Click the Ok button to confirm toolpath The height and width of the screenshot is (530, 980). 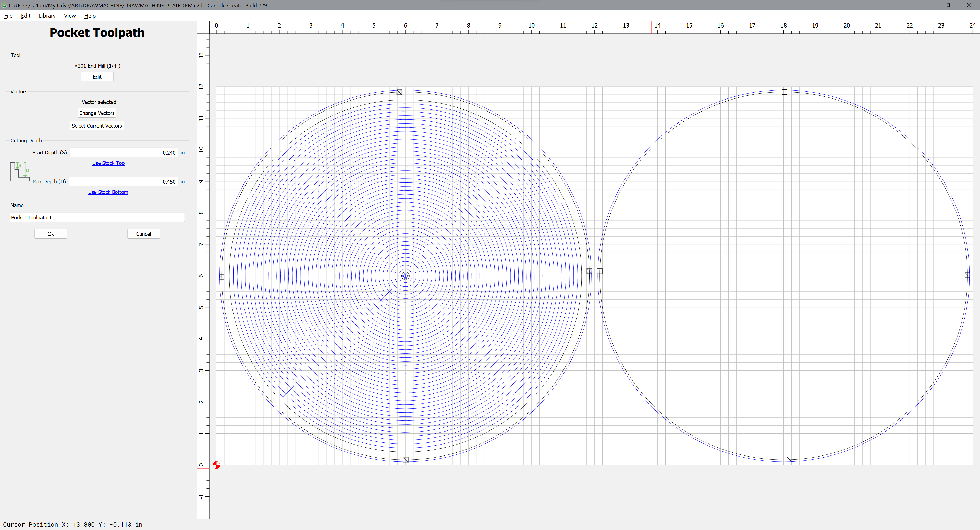click(51, 234)
